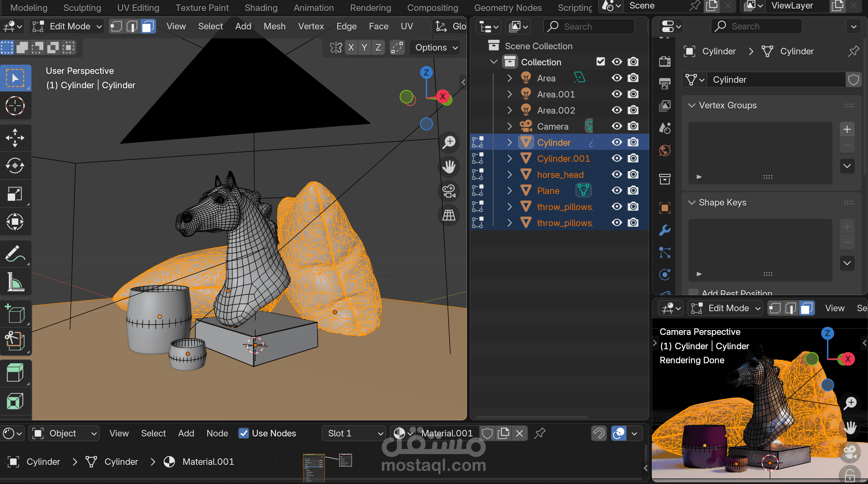Screen dimensions: 868x484
Task: Toggle Collection exclude checkbox
Action: (601, 62)
